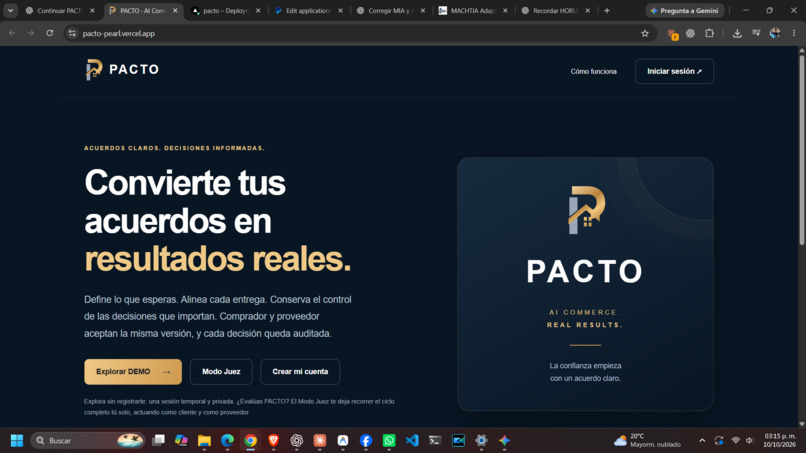This screenshot has height=453, width=806.
Task: Click the large PACTO logo in the right card
Action: [585, 235]
